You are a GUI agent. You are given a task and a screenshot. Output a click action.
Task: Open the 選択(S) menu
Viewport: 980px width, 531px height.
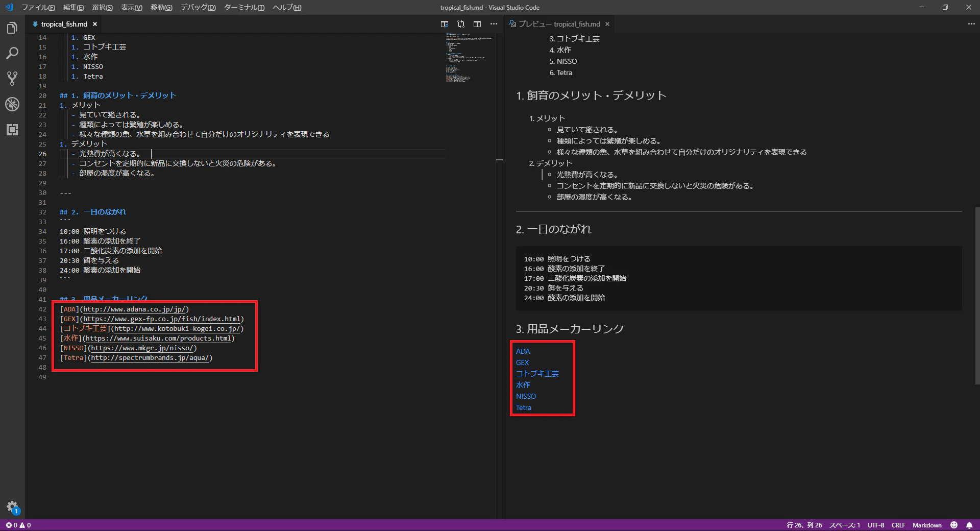pos(102,7)
